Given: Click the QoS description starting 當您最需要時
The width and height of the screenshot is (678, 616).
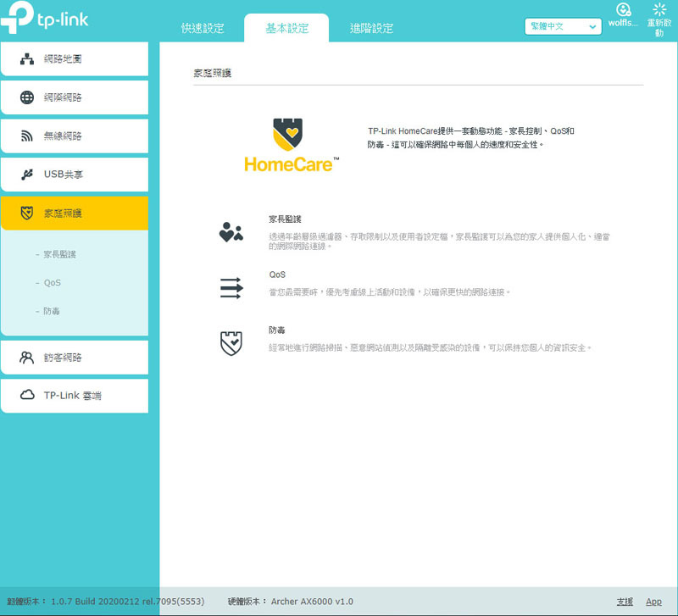Looking at the screenshot, I should (390, 292).
